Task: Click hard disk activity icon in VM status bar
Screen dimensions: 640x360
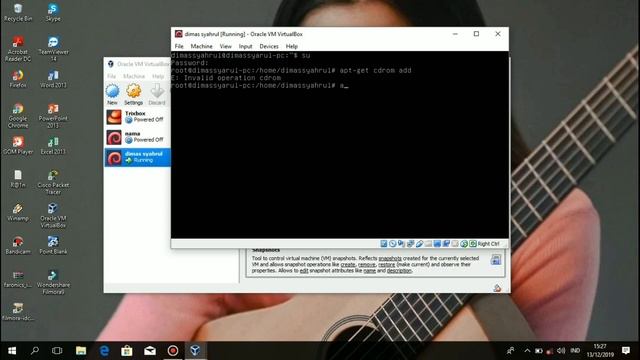Action: click(x=384, y=244)
